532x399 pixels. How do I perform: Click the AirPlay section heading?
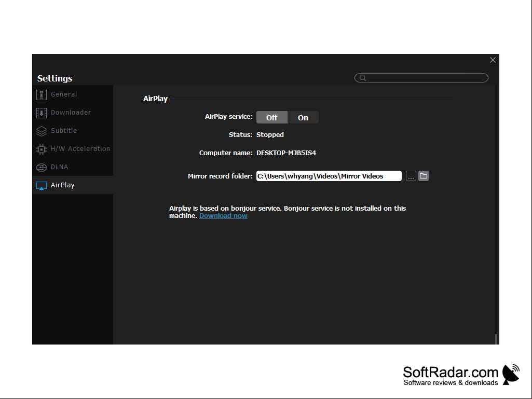(x=155, y=99)
